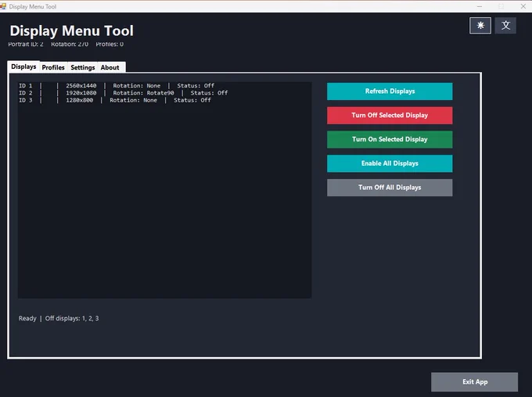
Task: Click Turn On Selected Display
Action: [390, 139]
